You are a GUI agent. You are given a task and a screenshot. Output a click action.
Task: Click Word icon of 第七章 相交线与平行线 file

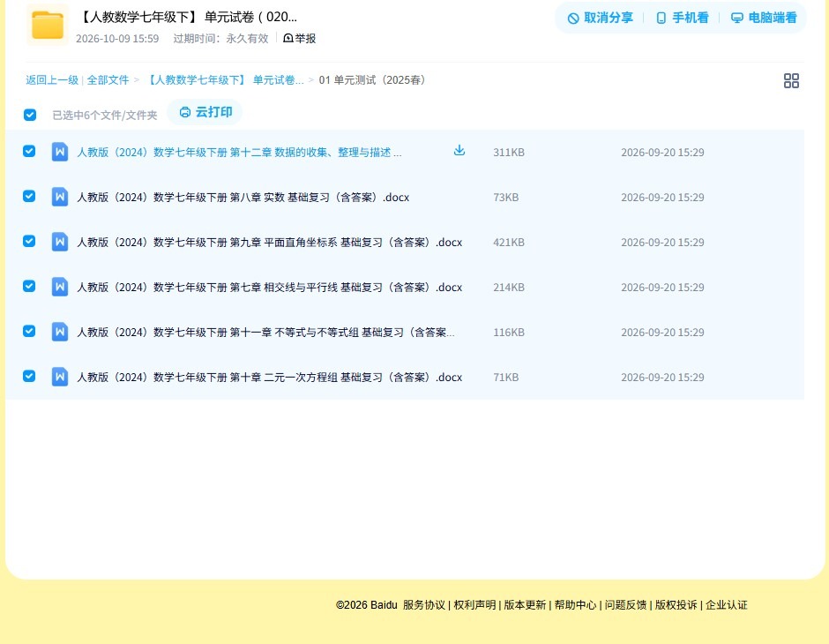[x=60, y=287]
